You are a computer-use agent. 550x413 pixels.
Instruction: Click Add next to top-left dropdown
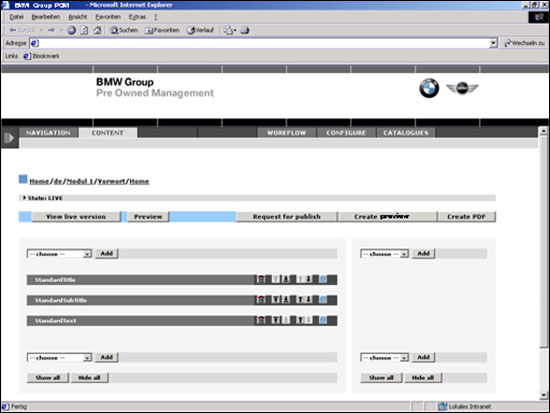107,253
